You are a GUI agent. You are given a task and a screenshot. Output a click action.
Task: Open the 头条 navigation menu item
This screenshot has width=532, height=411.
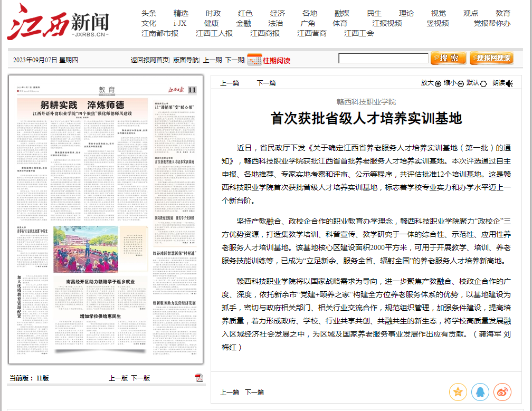coord(149,13)
